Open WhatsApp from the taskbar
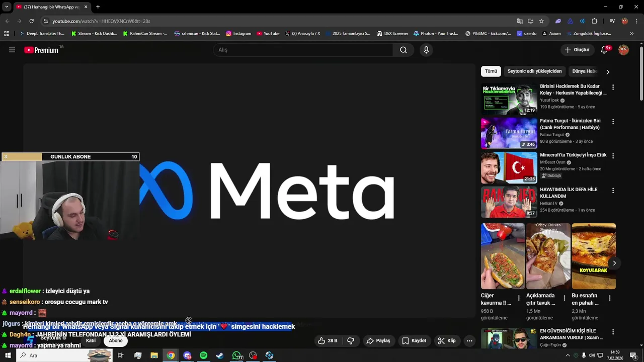Viewport: 644px width, 362px height. coord(236,355)
